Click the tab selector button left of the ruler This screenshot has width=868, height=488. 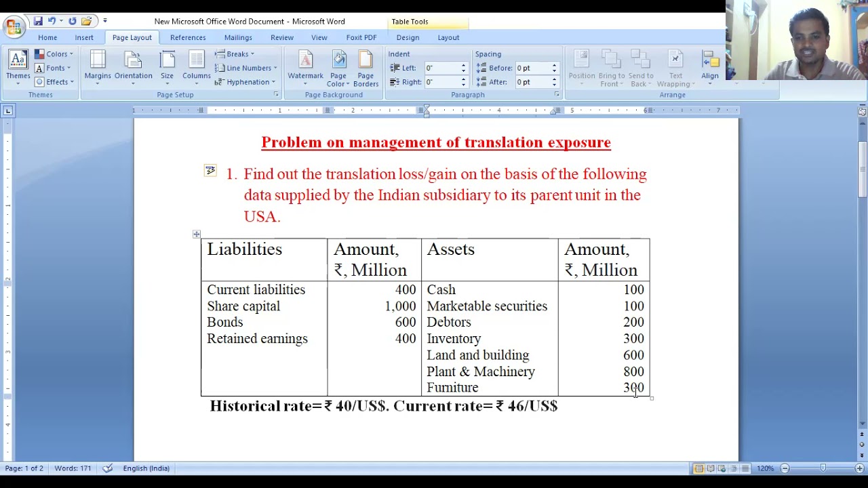tap(7, 110)
